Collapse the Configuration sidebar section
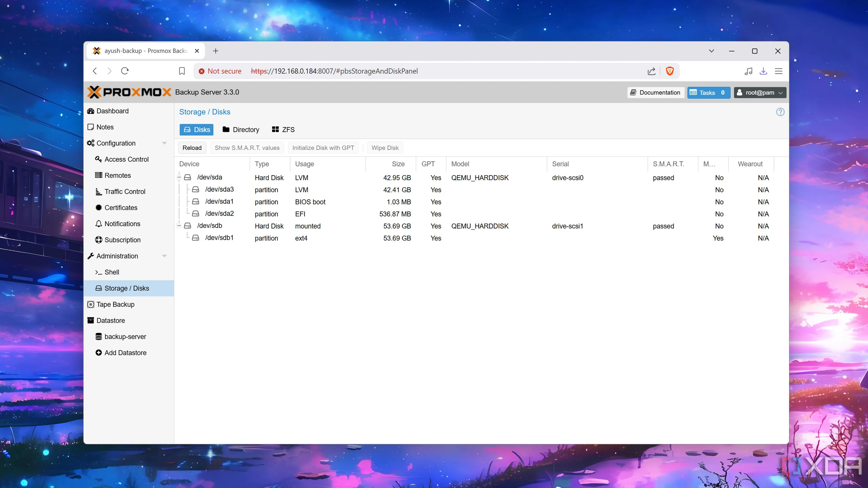The image size is (868, 488). [164, 143]
